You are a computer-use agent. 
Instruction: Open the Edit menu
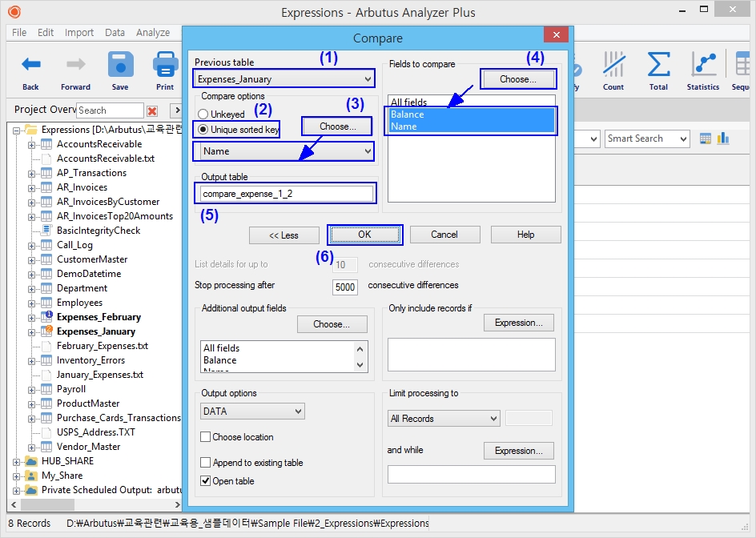(x=46, y=32)
